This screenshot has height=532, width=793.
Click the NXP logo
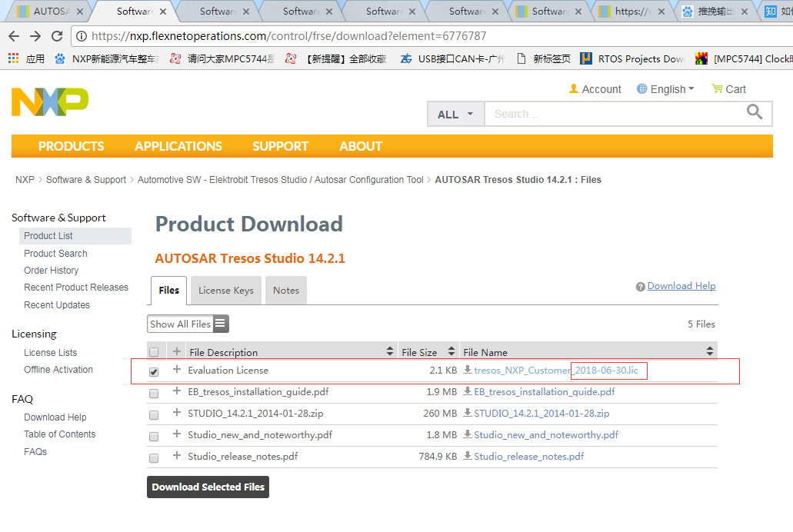49,101
